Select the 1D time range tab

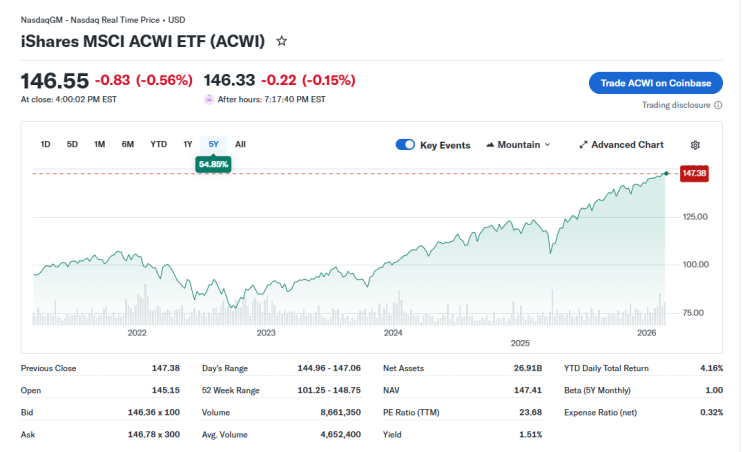pyautogui.click(x=45, y=144)
